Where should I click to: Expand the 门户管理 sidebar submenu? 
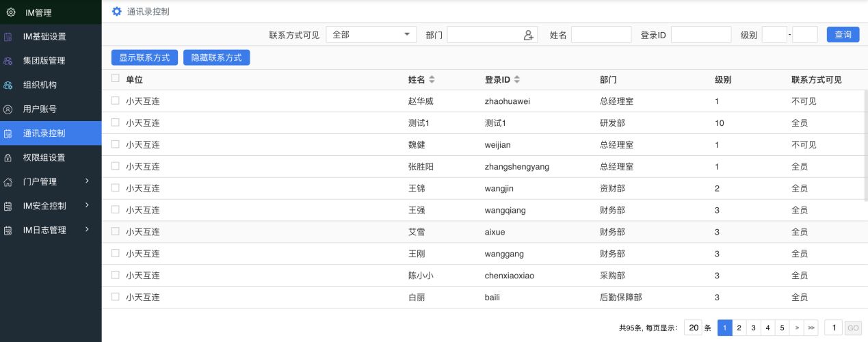click(87, 181)
